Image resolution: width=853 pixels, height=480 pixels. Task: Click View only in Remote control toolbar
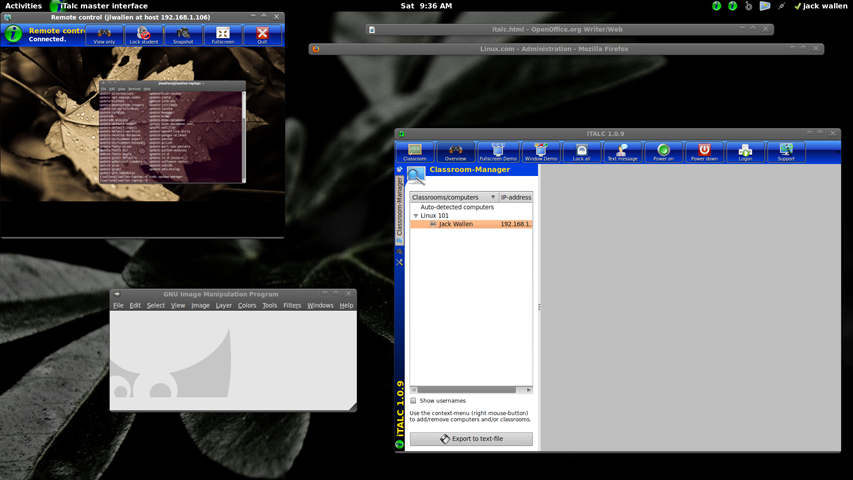point(104,35)
